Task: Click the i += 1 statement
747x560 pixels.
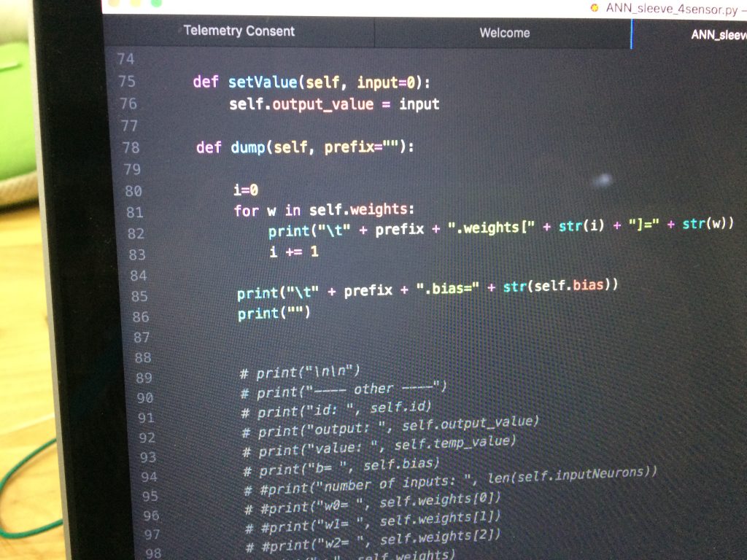Action: (294, 251)
